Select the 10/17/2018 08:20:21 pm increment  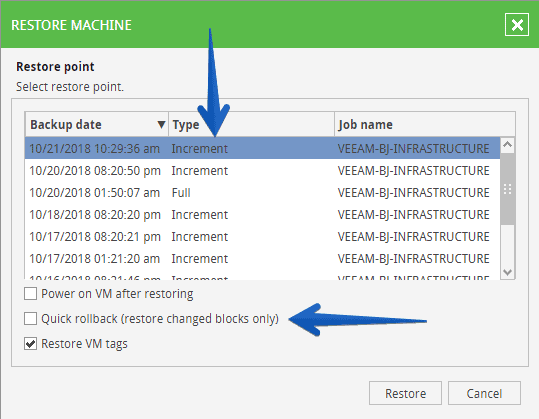point(263,236)
